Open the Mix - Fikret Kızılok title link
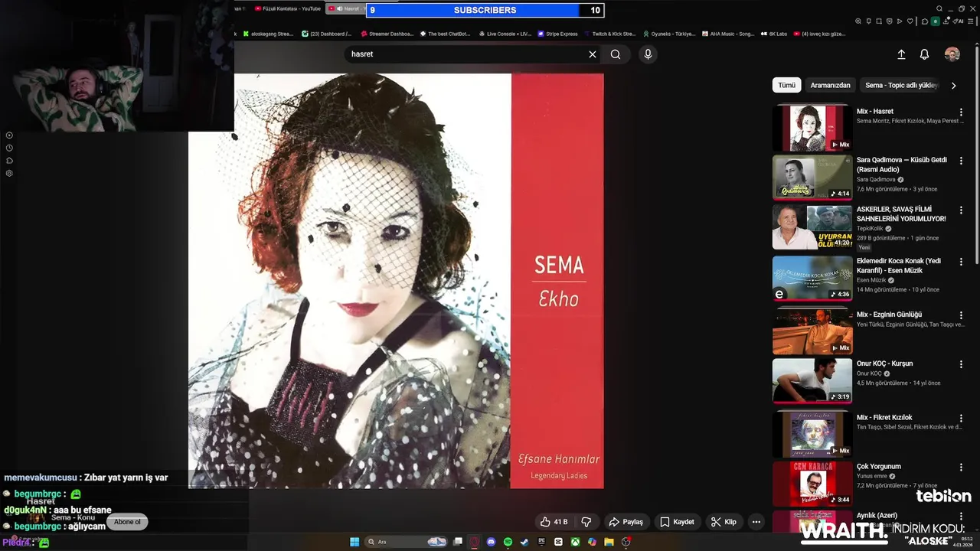The width and height of the screenshot is (980, 551). (x=884, y=417)
